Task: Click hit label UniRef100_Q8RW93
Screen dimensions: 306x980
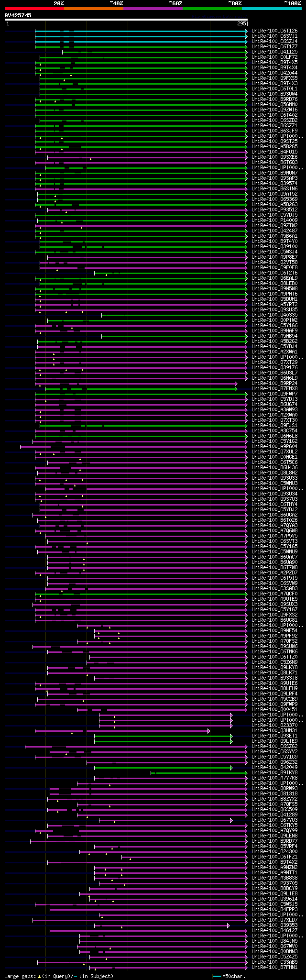Action: click(x=274, y=789)
